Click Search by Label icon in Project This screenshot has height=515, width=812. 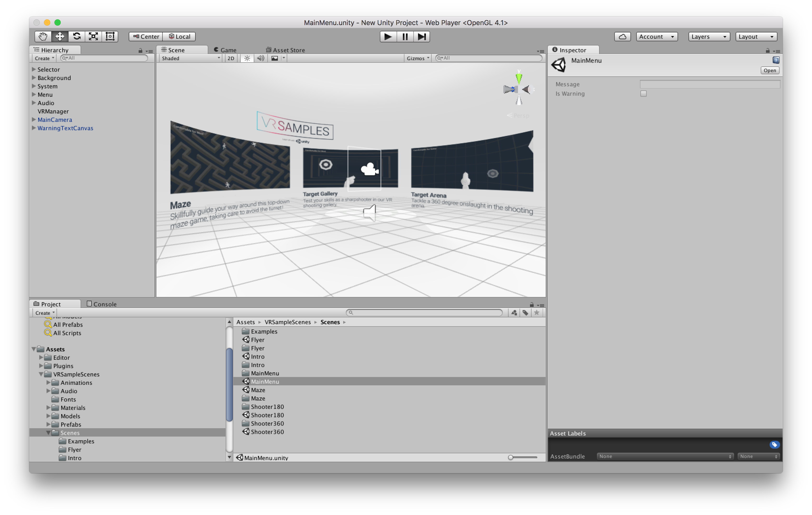click(x=525, y=312)
